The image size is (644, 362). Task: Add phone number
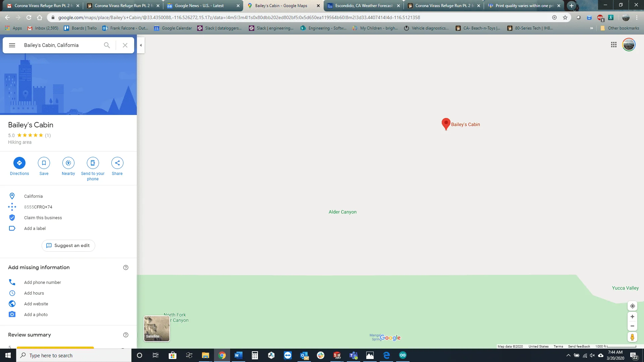[68, 283]
